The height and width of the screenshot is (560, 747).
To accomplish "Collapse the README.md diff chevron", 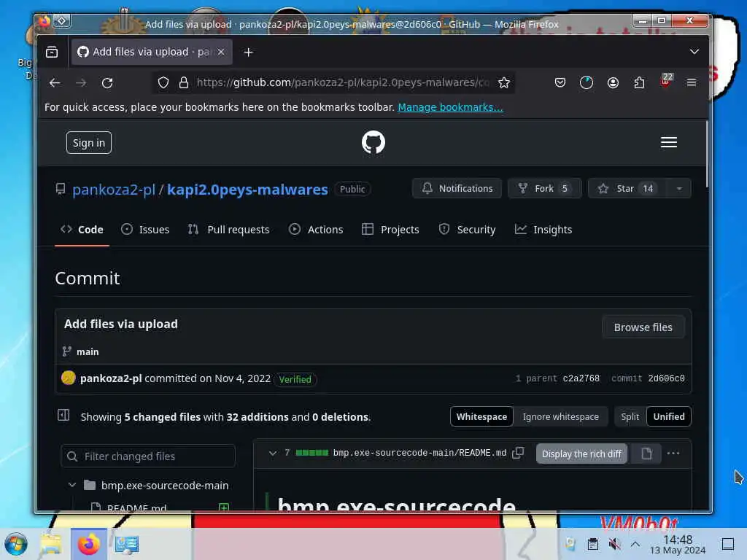I will tap(273, 453).
